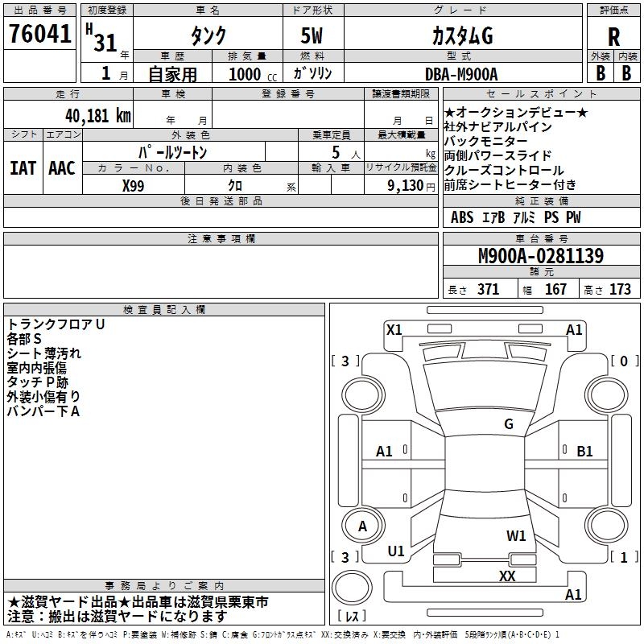Screen dimensions: 644x644
Task: Click the X1 mark on the diagram
Action: tap(394, 329)
